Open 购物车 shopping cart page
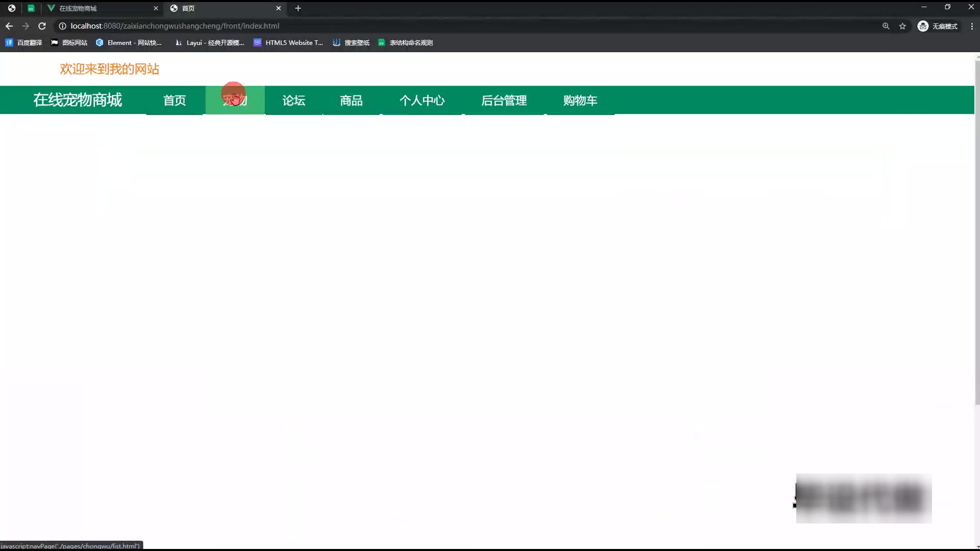This screenshot has height=551, width=980. tap(580, 101)
